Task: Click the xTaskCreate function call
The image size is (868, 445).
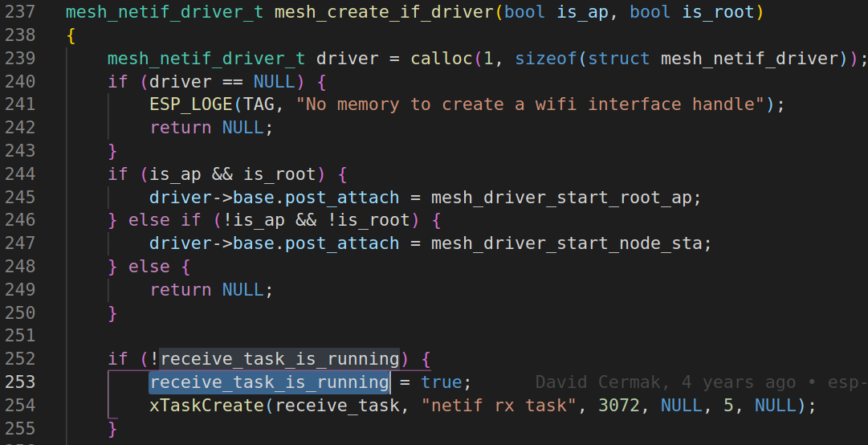Action: click(x=207, y=405)
